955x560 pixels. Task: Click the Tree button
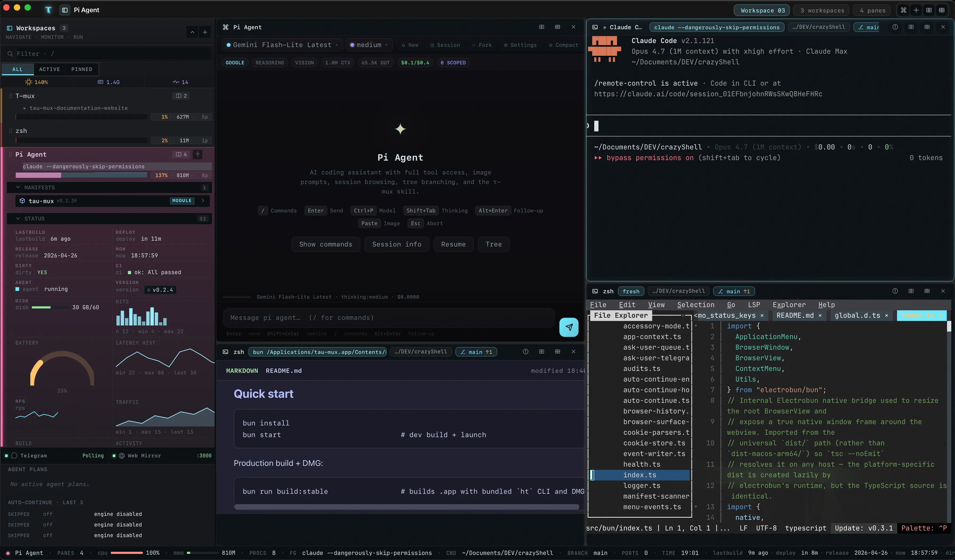pyautogui.click(x=493, y=245)
